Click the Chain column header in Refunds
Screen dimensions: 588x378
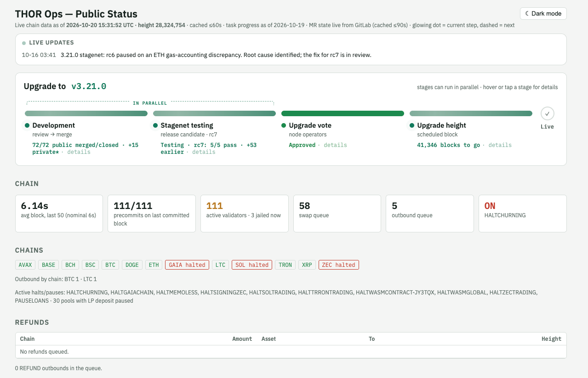(x=27, y=339)
